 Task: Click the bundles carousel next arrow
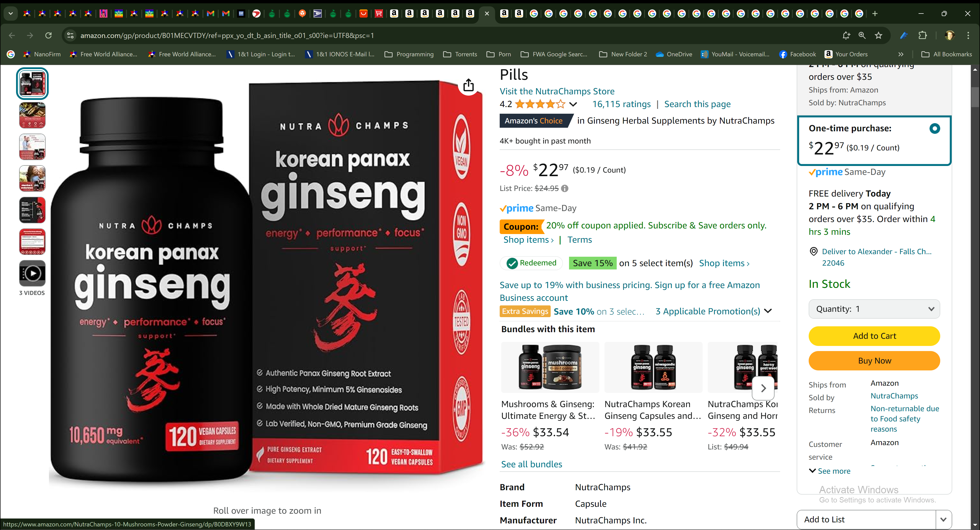pyautogui.click(x=763, y=388)
